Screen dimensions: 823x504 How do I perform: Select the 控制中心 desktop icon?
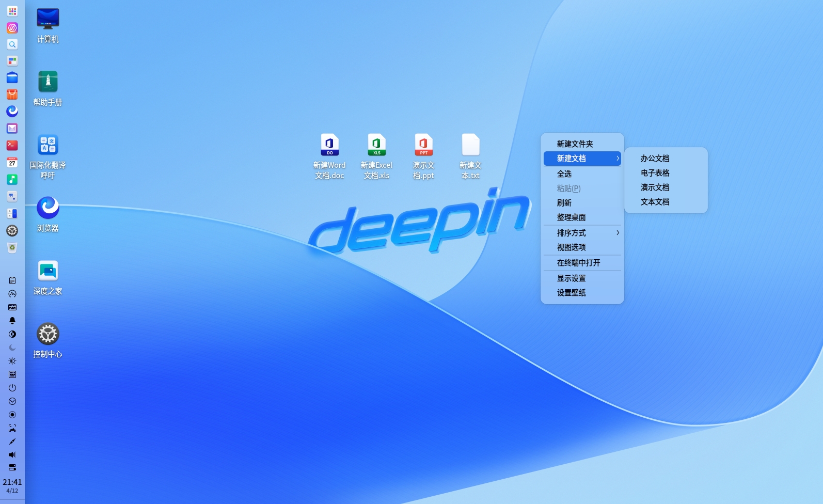click(x=48, y=341)
